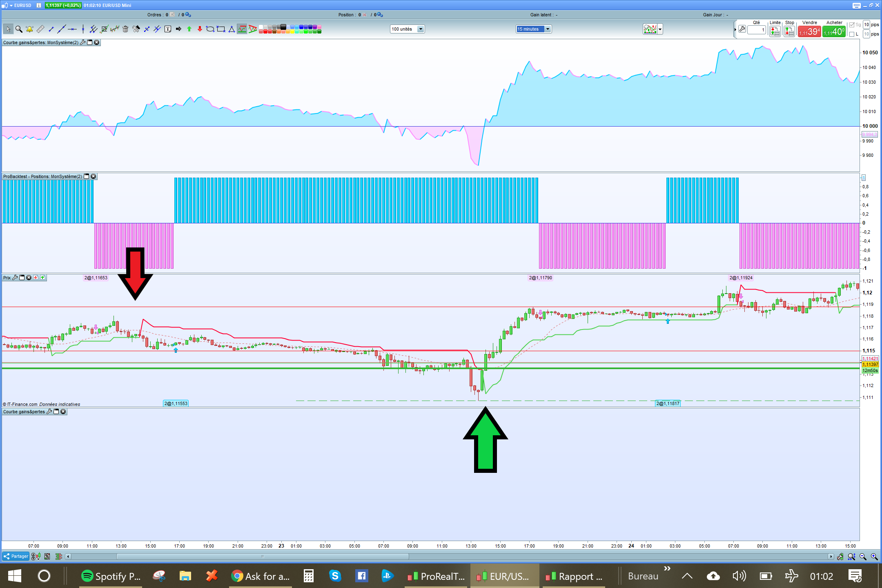Open the 15 minutes timeframe dropdown
The height and width of the screenshot is (588, 882).
548,29
